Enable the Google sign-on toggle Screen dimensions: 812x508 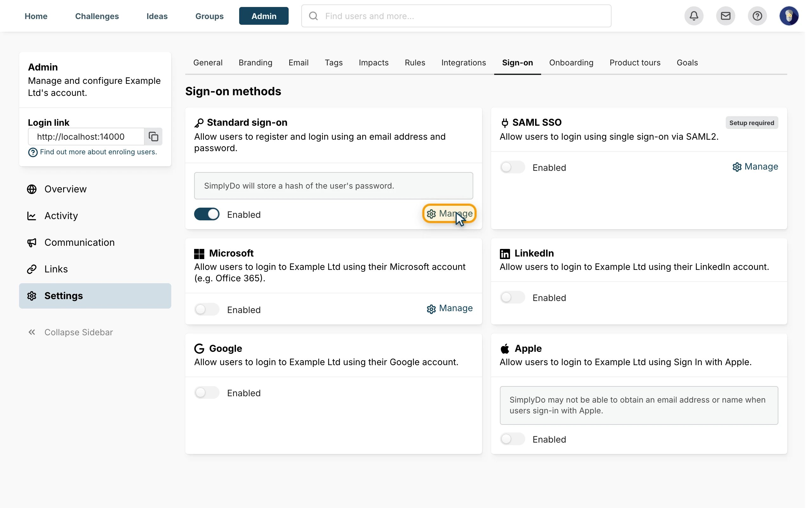pyautogui.click(x=207, y=392)
